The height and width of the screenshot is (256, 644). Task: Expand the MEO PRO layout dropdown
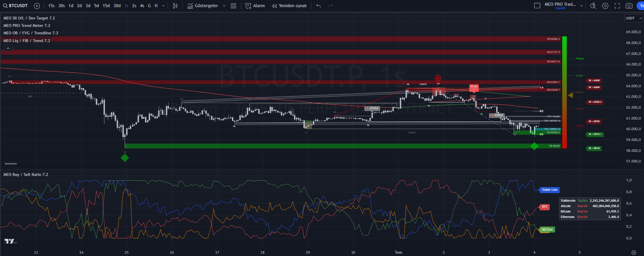(x=581, y=6)
